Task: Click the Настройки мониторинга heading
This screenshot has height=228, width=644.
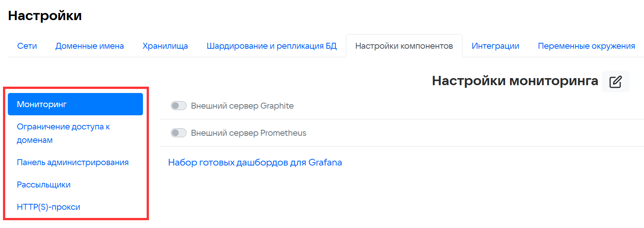Action: tap(515, 81)
